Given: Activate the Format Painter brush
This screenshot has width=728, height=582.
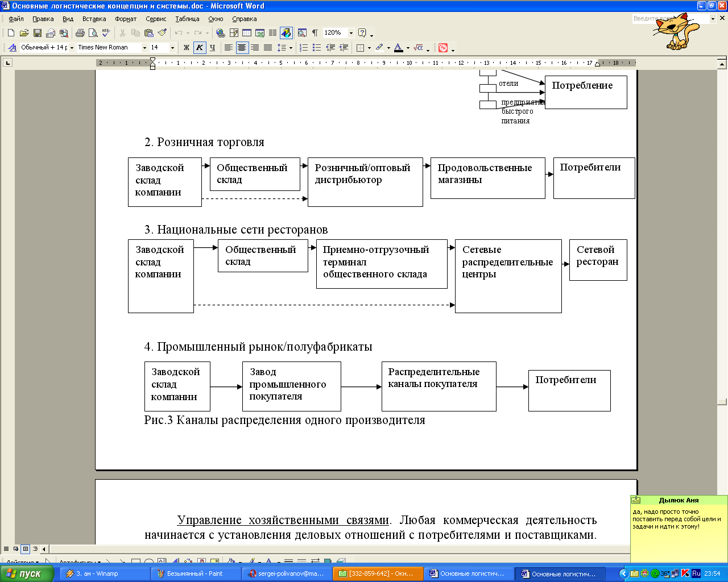Looking at the screenshot, I should pyautogui.click(x=162, y=33).
